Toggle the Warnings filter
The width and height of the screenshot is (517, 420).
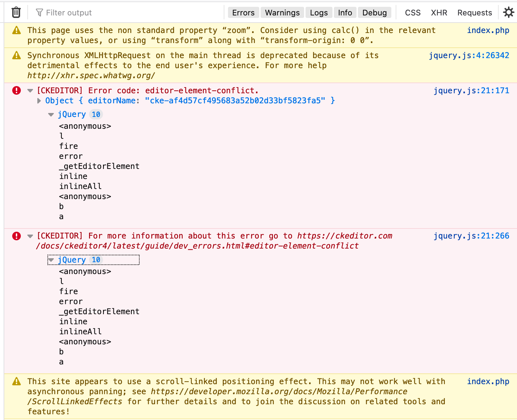click(x=282, y=12)
